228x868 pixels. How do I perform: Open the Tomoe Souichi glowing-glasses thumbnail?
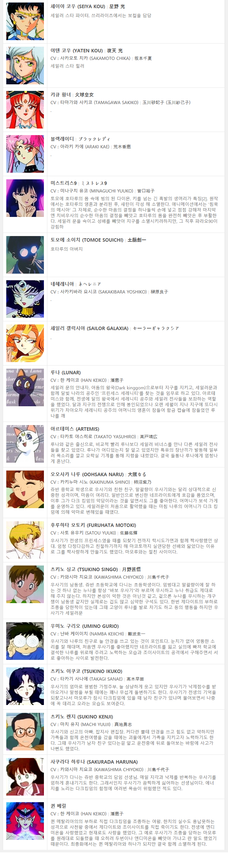(25, 255)
